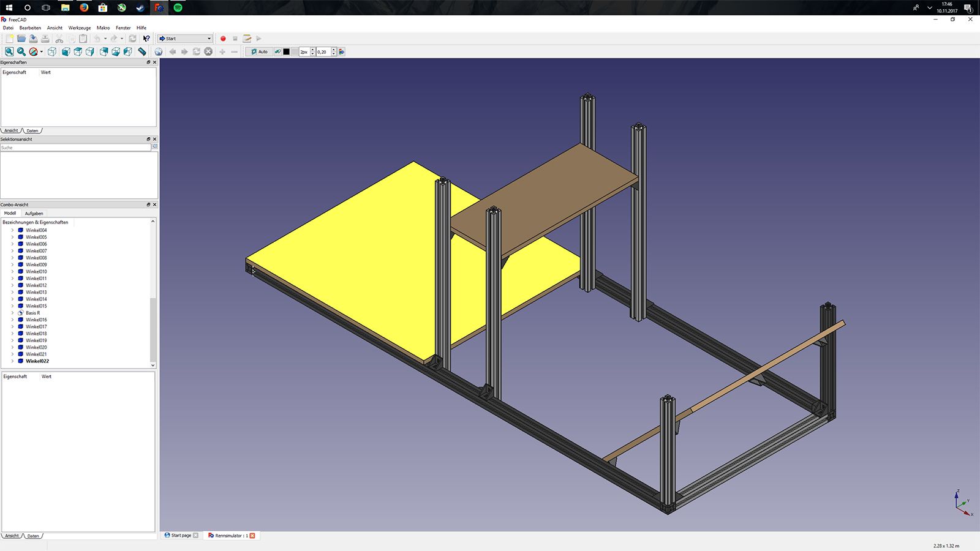
Task: Switch to the Aufgaben tab
Action: pos(34,214)
